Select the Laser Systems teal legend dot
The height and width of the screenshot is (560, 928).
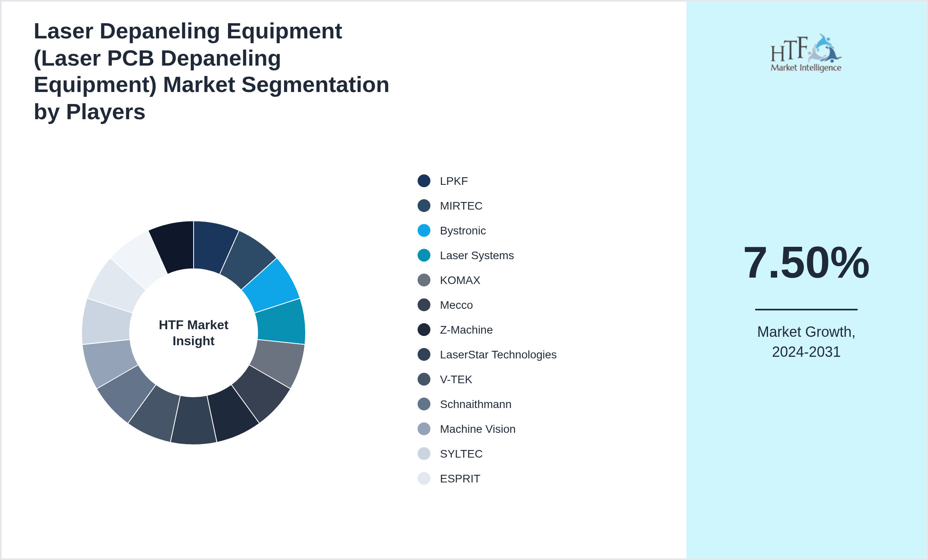click(x=424, y=255)
